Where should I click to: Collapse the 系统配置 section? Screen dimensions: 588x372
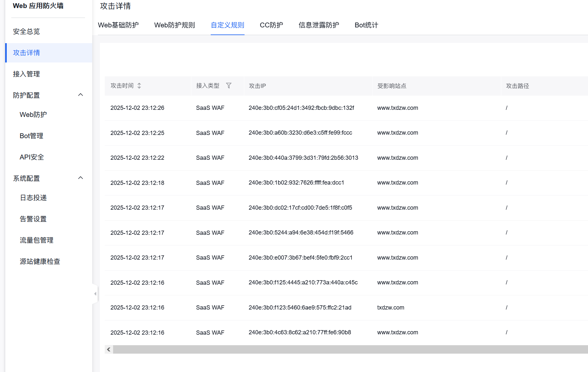[81, 177]
